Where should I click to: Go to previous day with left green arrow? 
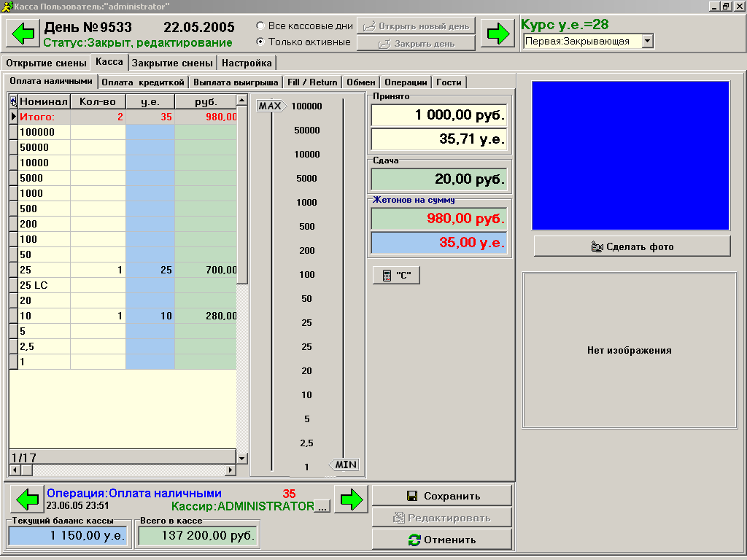[x=23, y=34]
